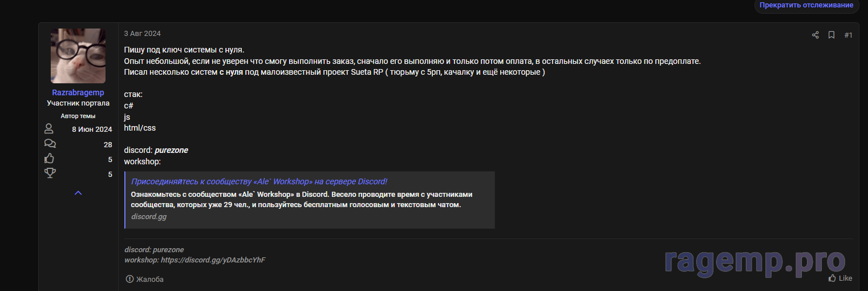Screen dimensions: 868x291
Task: Click the thumbs-up icon in user stats
Action: [x=50, y=159]
